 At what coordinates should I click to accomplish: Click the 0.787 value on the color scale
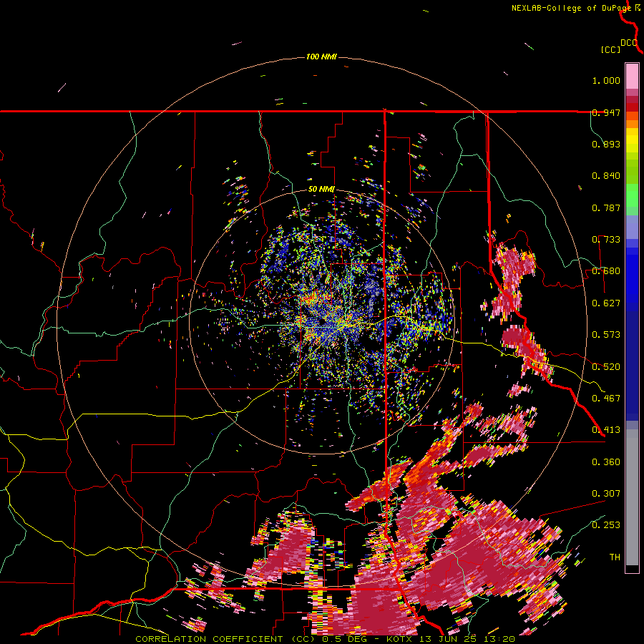606,208
